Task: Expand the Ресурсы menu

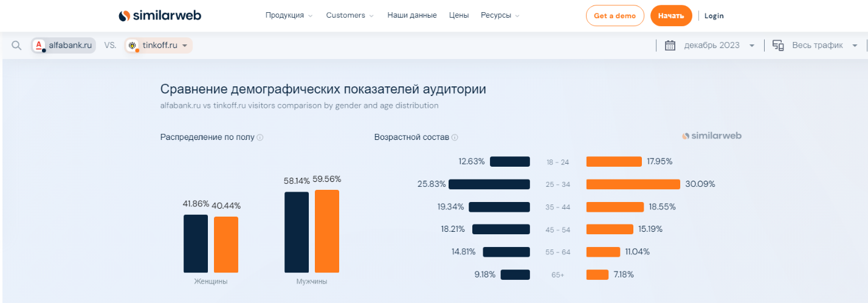Action: [x=500, y=15]
